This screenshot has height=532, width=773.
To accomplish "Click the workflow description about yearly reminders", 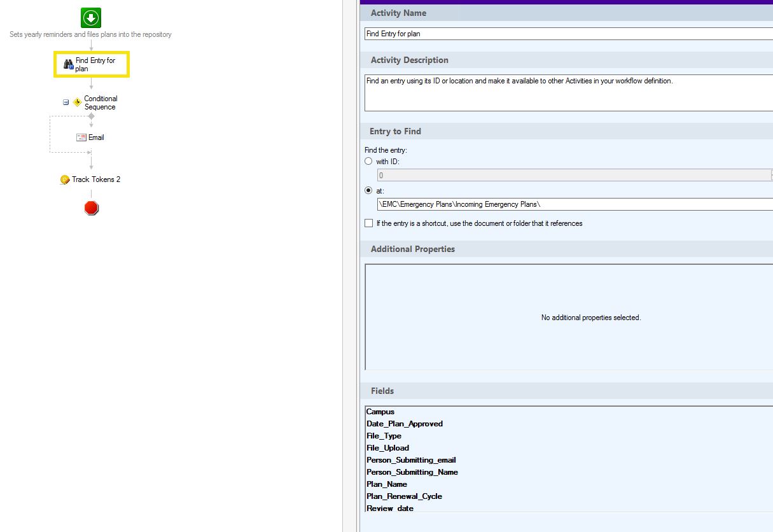I will point(90,34).
